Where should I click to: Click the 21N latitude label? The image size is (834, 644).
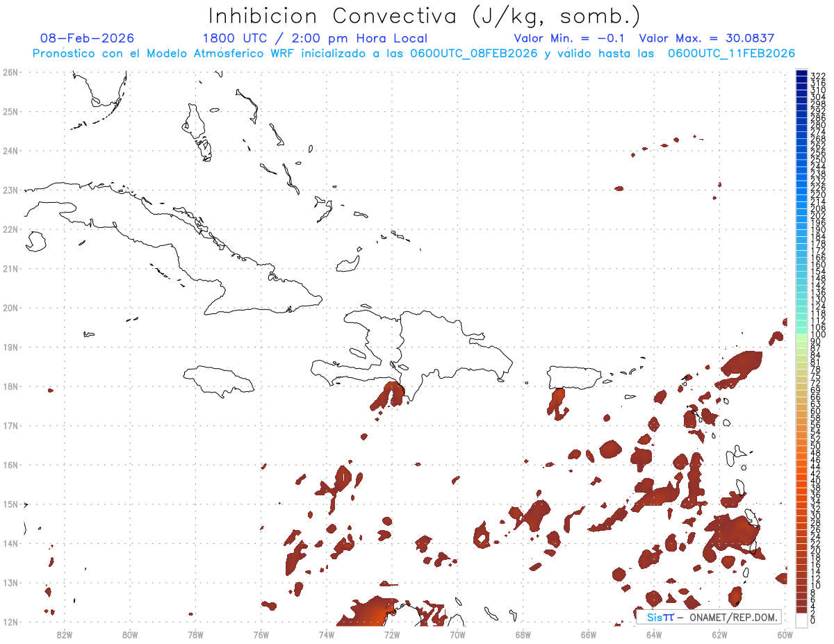coord(10,269)
